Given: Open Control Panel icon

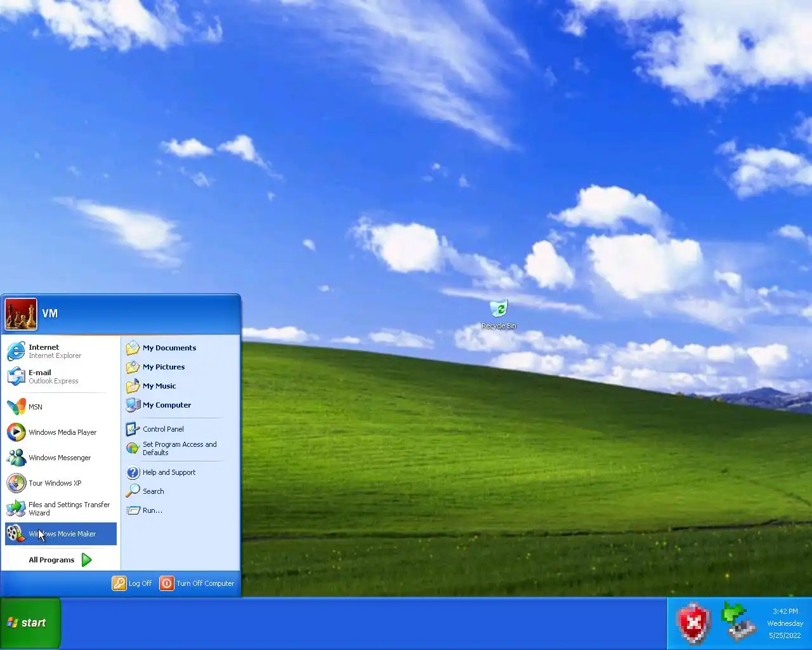Looking at the screenshot, I should (x=133, y=429).
